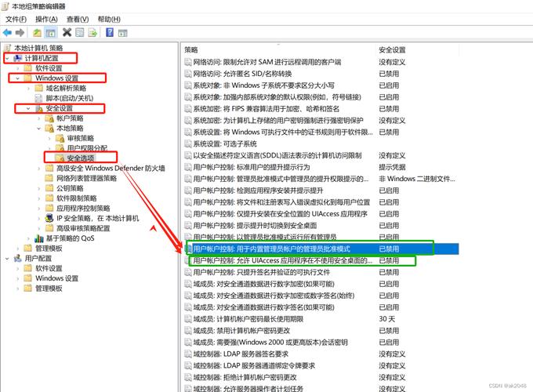Expand the 高级安全 Windows Defender 防火墙 node
The width and height of the screenshot is (533, 392).
(x=39, y=169)
